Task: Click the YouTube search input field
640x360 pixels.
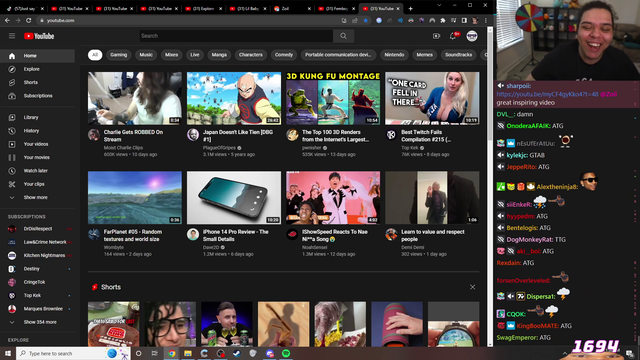Action: tap(236, 36)
